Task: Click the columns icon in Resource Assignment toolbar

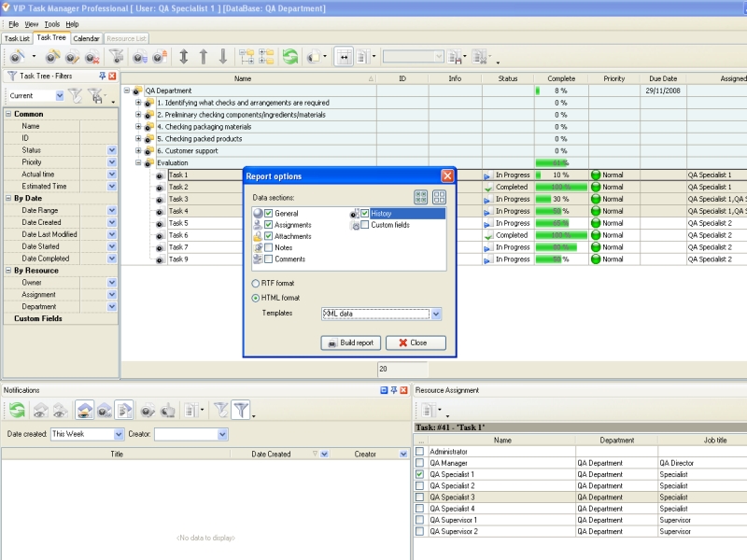Action: pos(429,410)
